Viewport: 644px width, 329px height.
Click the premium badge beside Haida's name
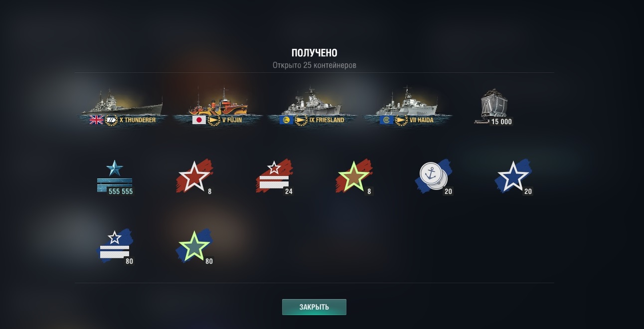[401, 120]
